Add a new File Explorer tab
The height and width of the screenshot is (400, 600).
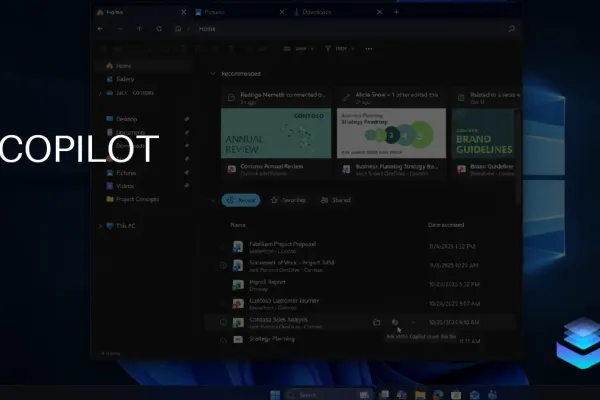pyautogui.click(x=396, y=12)
